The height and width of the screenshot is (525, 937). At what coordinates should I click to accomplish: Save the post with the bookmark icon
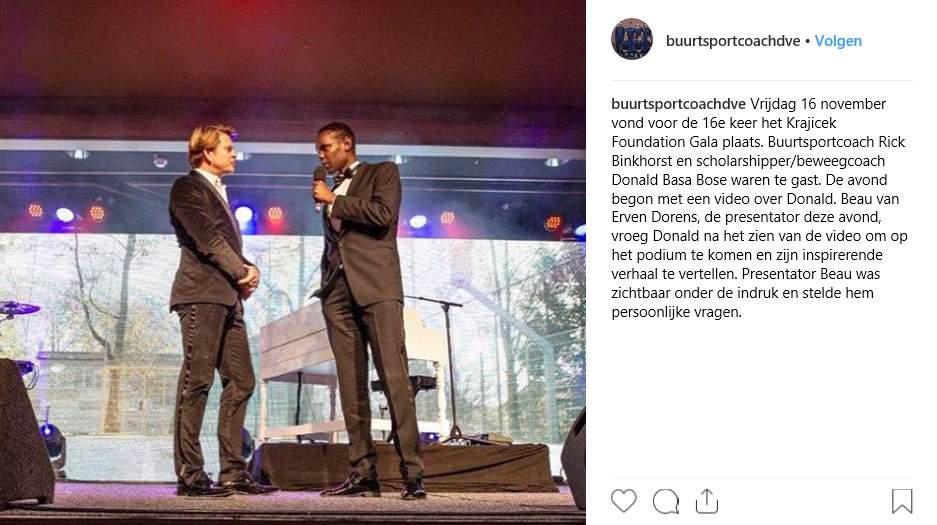(902, 501)
